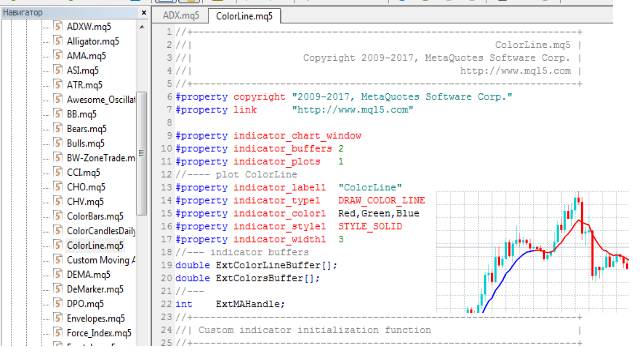This screenshot has width=640, height=360.
Task: Click the Envelopes.mq5 file icon
Action: click(x=58, y=318)
